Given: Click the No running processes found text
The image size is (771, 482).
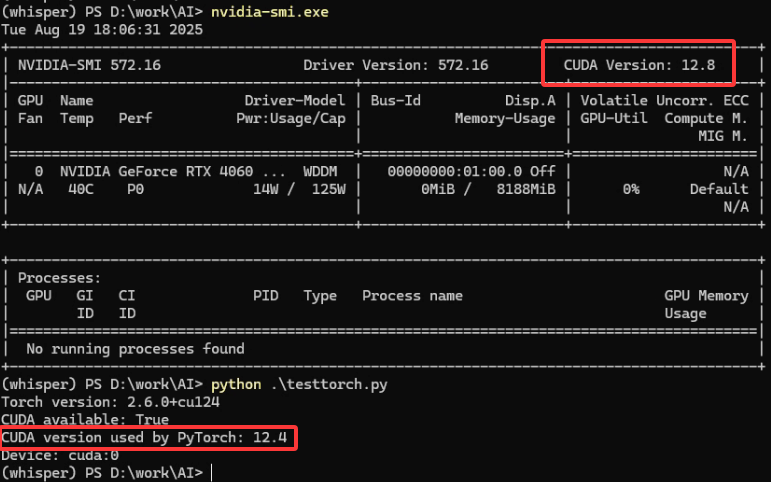Looking at the screenshot, I should coord(135,349).
